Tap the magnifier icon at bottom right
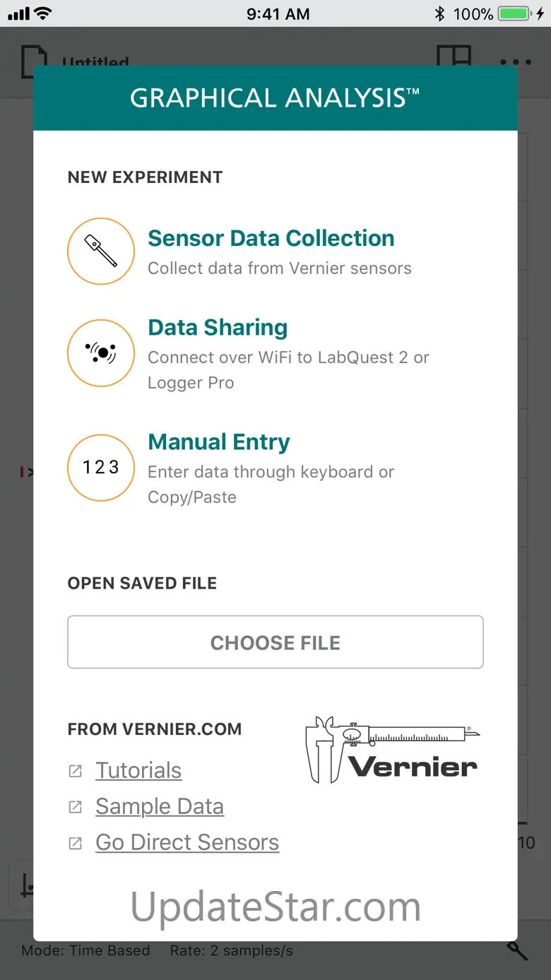This screenshot has width=551, height=980. click(517, 950)
